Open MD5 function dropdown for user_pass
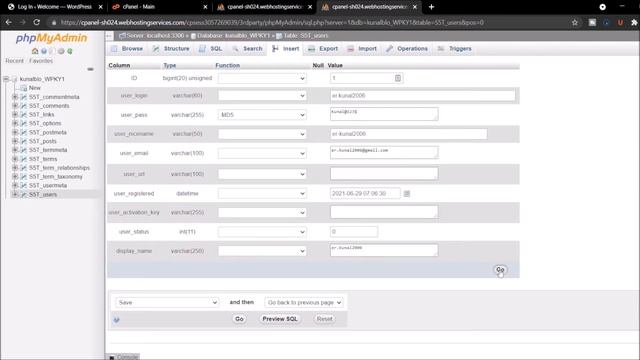The width and height of the screenshot is (640, 360). [x=262, y=115]
